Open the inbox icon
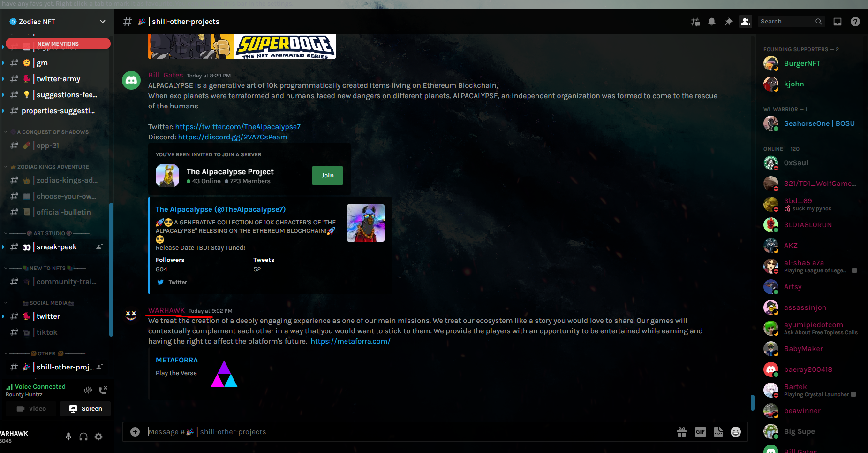The width and height of the screenshot is (868, 453). [x=838, y=22]
